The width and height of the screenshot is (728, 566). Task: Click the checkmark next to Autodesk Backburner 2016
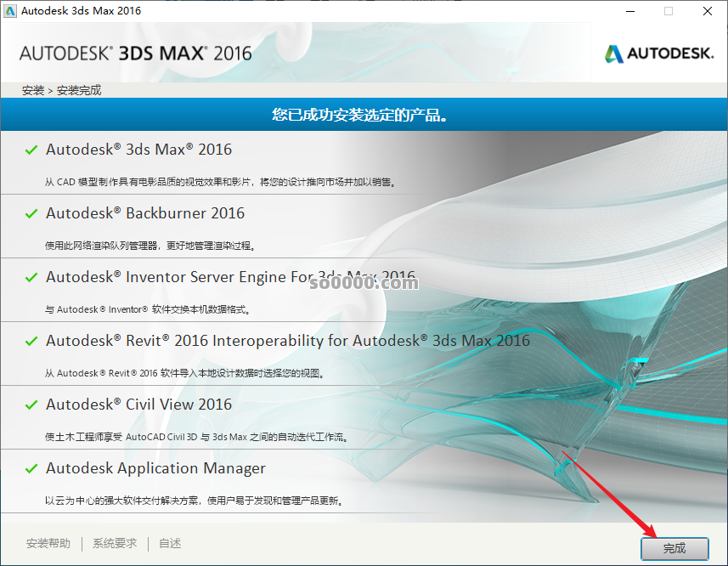[x=31, y=214]
